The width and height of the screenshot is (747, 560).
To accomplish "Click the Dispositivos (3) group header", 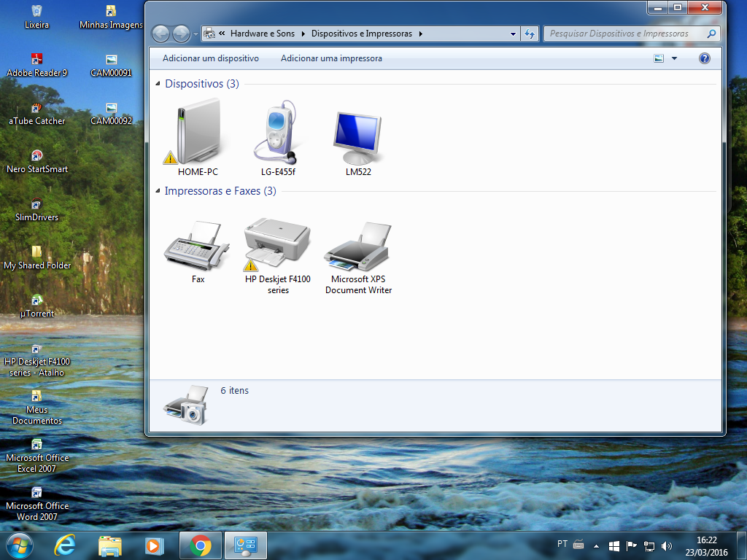I will 202,84.
